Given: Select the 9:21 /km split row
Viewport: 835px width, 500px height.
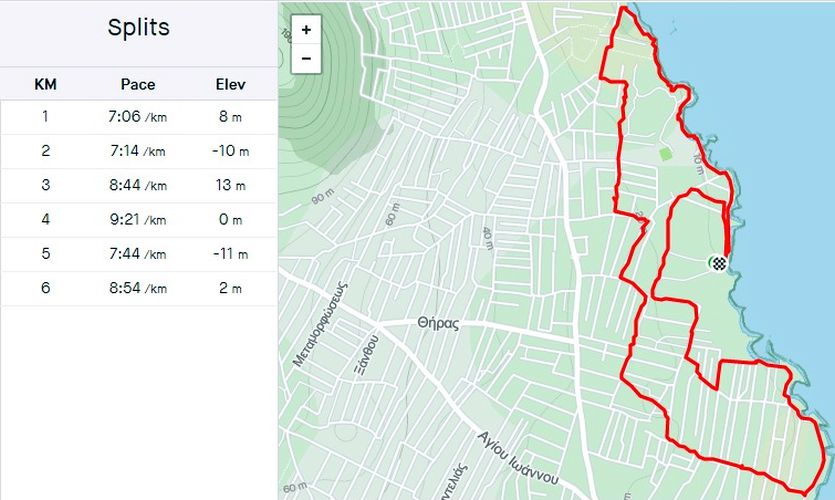Looking at the screenshot, I should click(x=138, y=219).
